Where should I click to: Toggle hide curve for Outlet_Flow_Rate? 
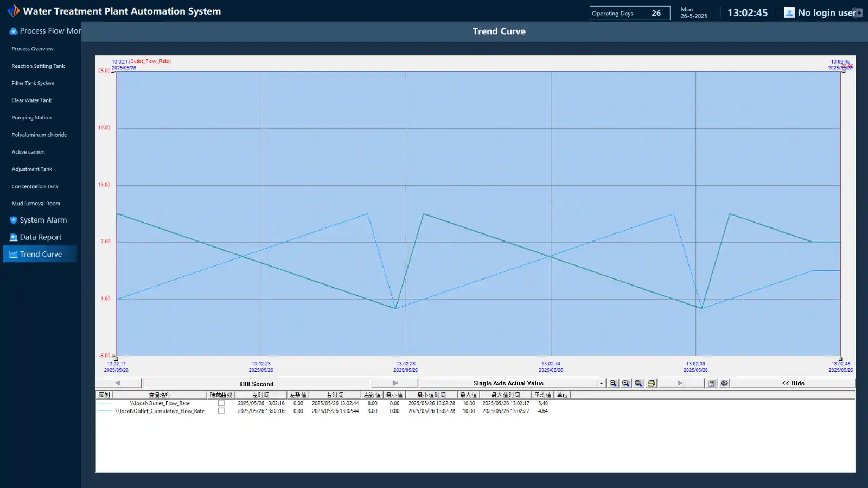(x=221, y=403)
